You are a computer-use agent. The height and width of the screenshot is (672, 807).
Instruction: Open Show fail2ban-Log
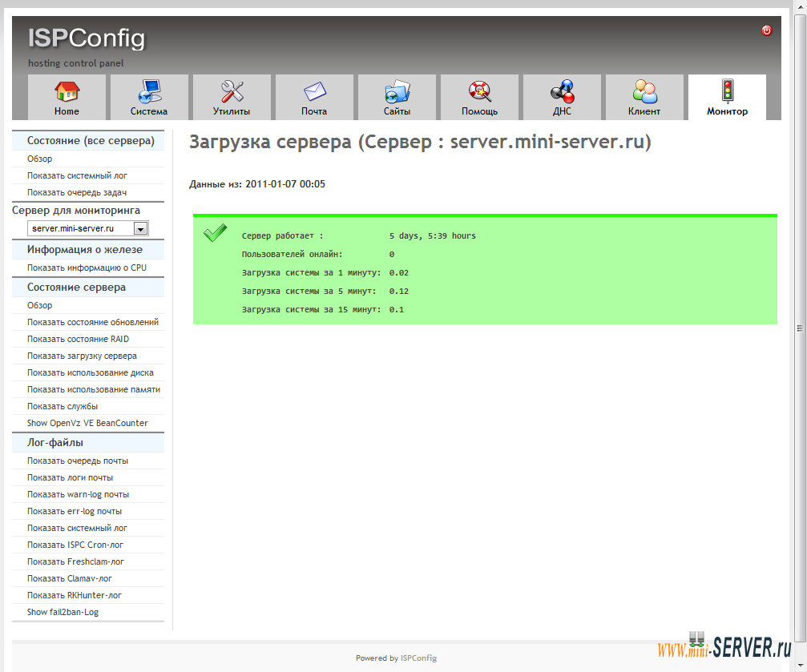[x=63, y=612]
